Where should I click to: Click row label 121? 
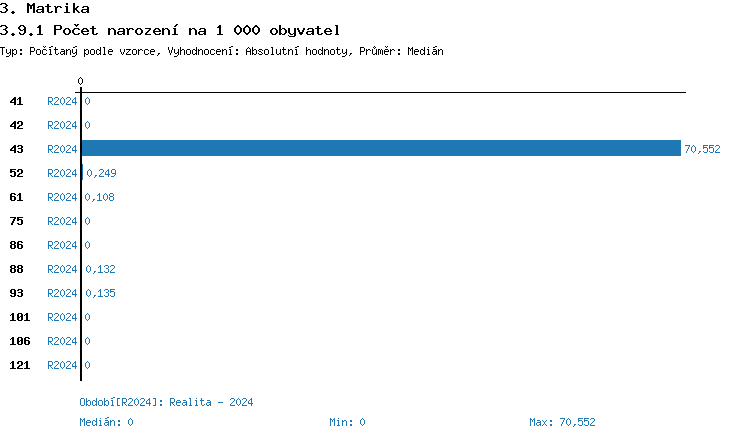point(19,365)
